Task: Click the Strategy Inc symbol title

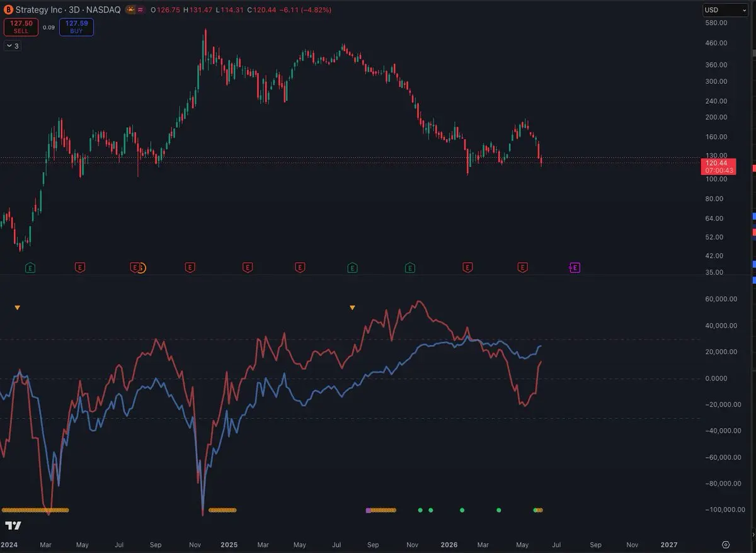Action: pyautogui.click(x=38, y=10)
